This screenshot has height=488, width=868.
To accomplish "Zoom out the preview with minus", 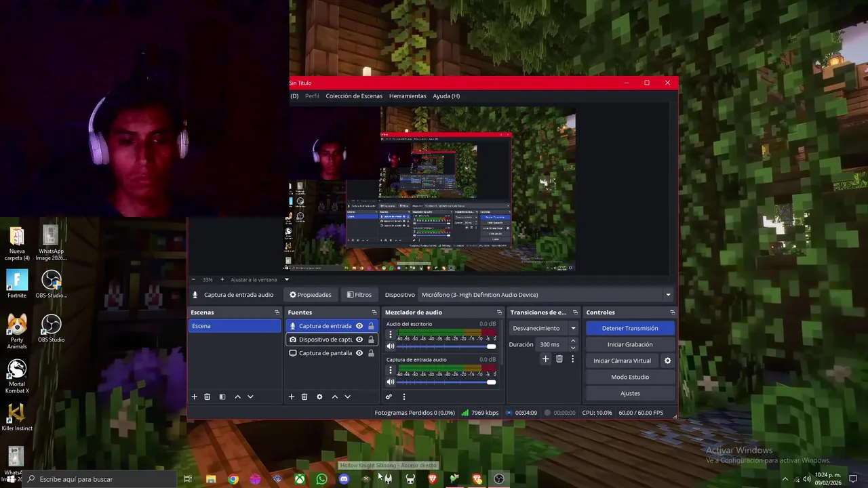I will [193, 279].
